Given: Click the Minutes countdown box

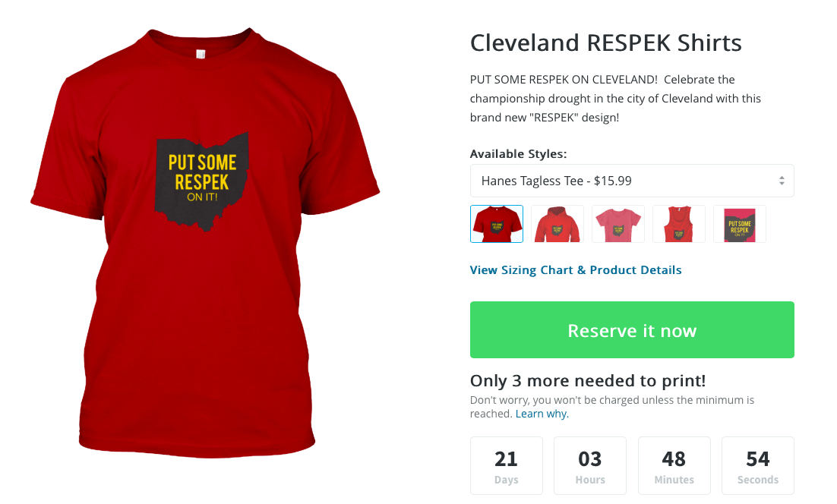Looking at the screenshot, I should [674, 465].
